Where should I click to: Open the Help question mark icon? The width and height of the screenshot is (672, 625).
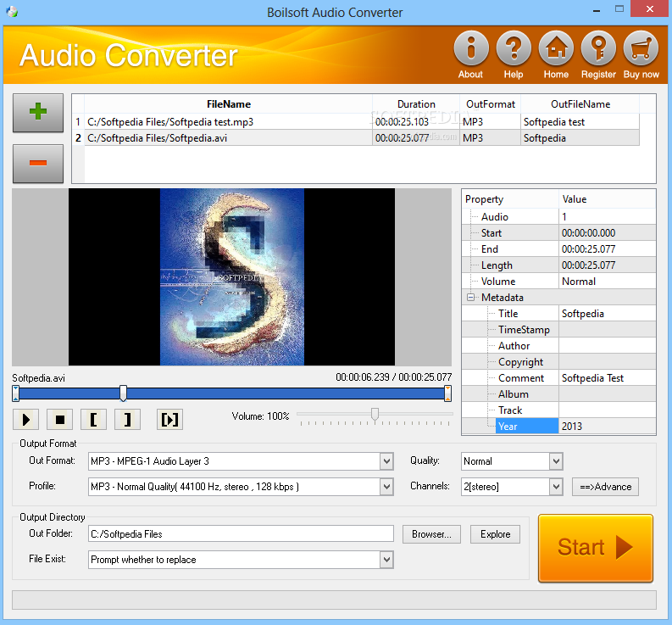coord(514,48)
